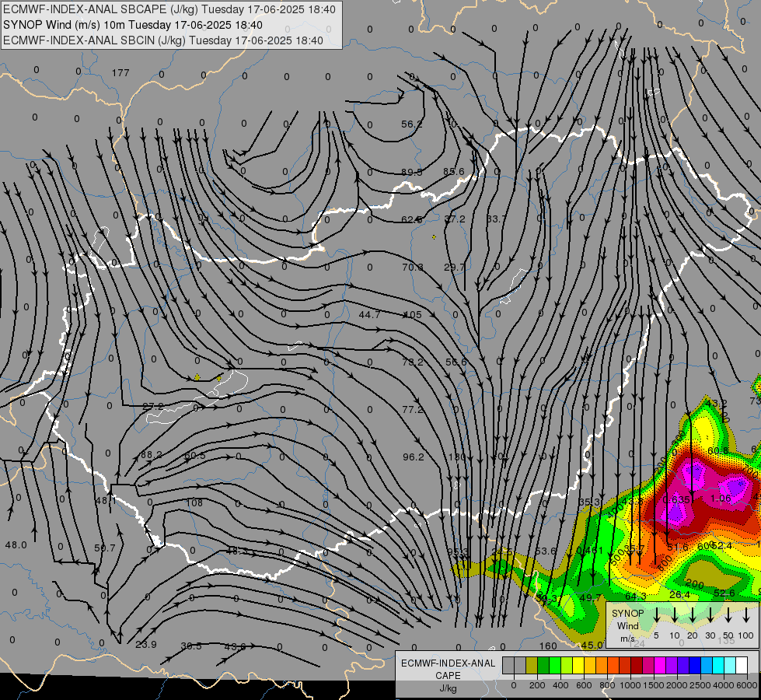The height and width of the screenshot is (700, 761).
Task: Click the 6000 tick label on CAPE scale
Action: tap(748, 685)
